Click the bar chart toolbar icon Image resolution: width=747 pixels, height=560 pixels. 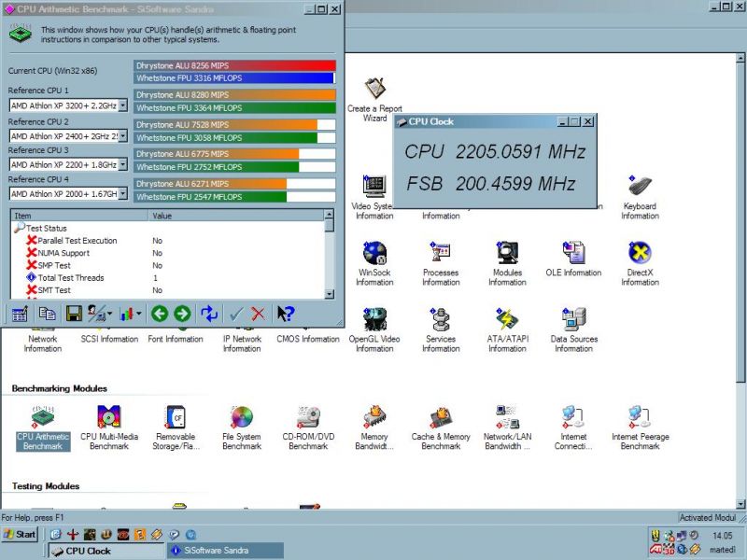point(126,314)
